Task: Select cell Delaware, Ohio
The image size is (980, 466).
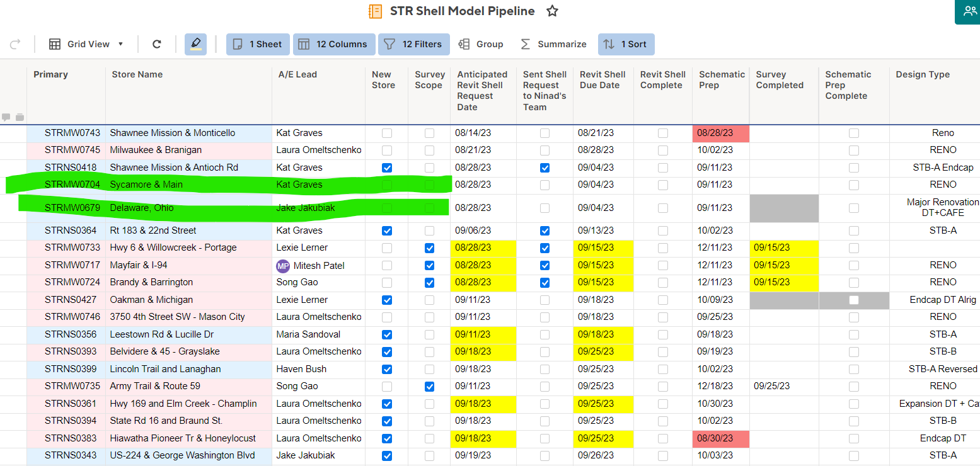Action: (188, 208)
